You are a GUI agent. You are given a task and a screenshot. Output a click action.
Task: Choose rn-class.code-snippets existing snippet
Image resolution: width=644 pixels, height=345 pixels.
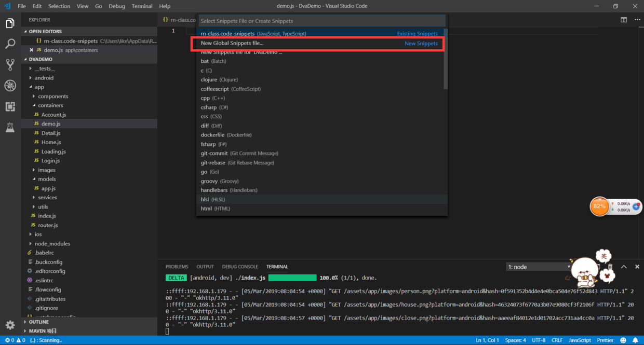[x=319, y=34]
